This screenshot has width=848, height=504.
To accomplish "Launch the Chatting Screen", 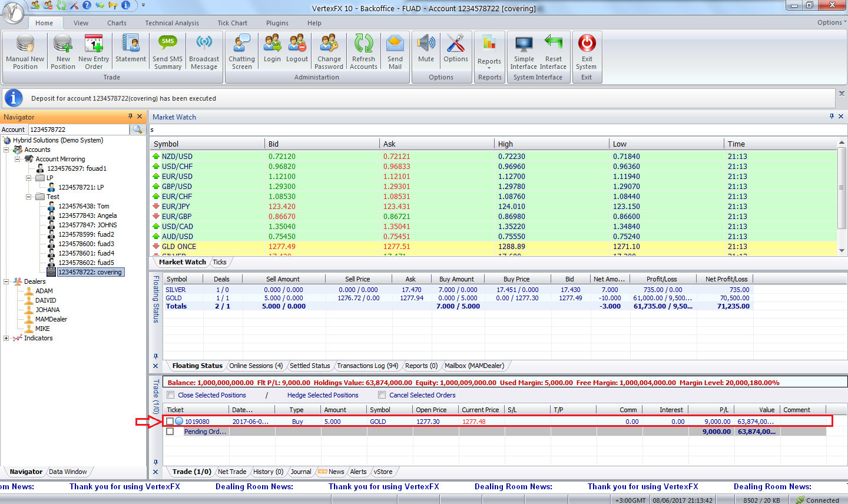I will pos(241,52).
